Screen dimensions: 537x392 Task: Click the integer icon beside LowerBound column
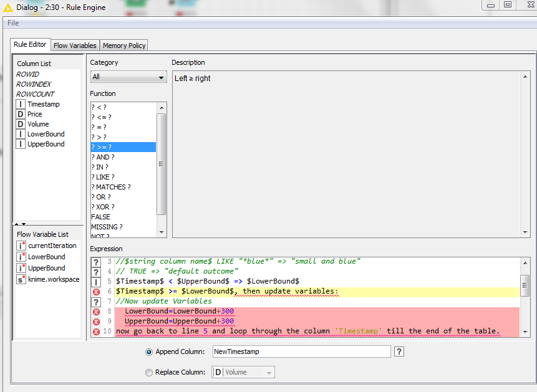[21, 134]
